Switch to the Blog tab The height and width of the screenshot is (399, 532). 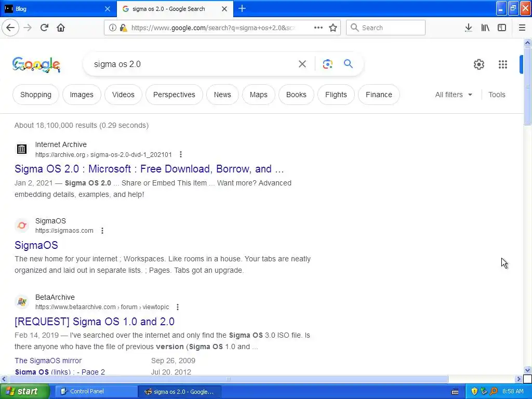tap(58, 9)
